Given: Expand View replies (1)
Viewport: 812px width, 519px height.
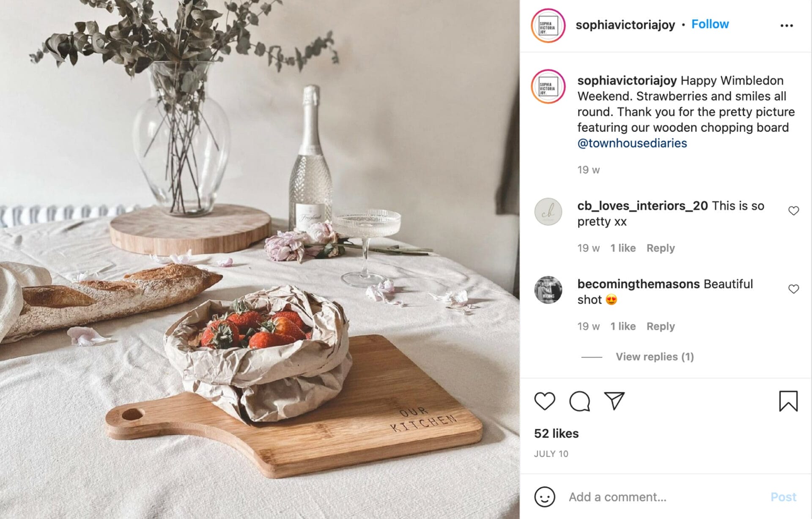Looking at the screenshot, I should point(654,357).
